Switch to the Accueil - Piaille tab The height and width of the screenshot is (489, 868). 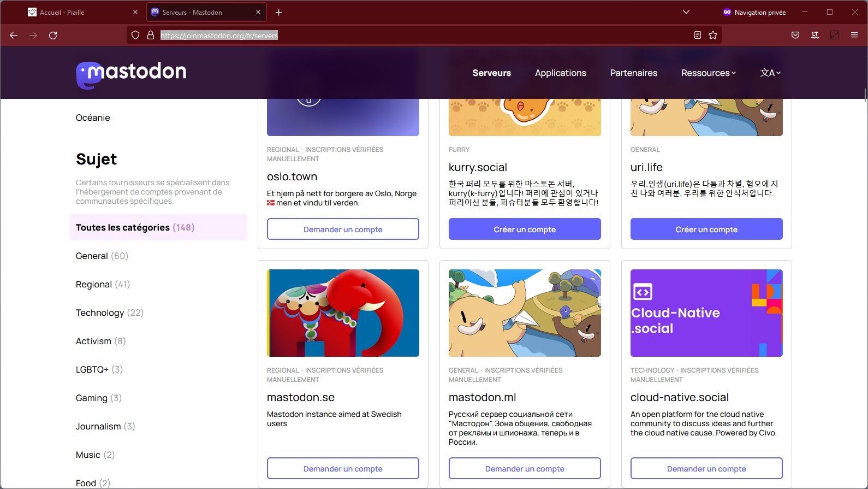[84, 12]
